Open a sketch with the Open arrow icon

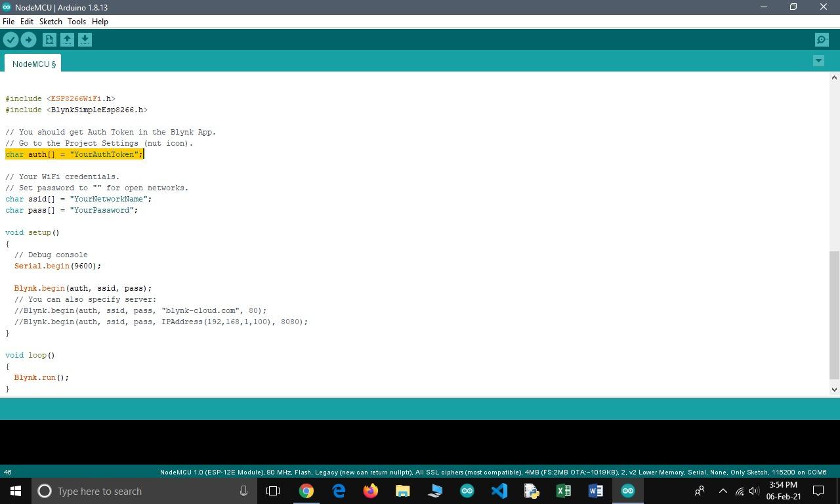tap(67, 40)
